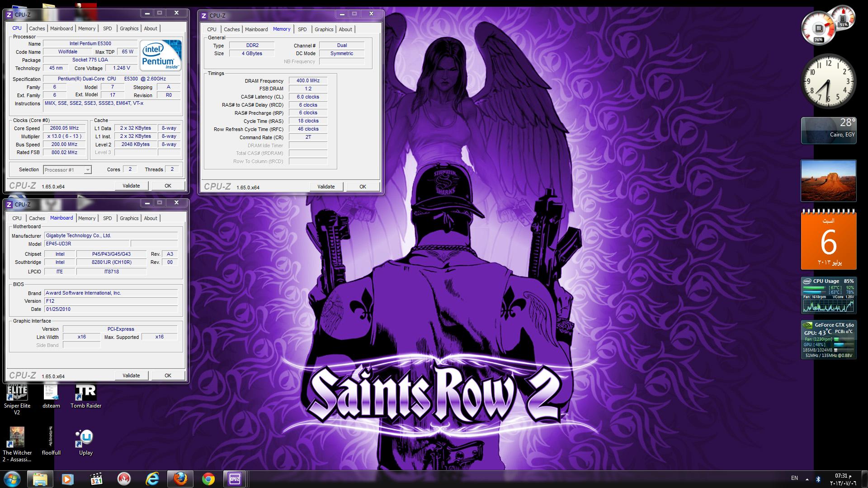The width and height of the screenshot is (868, 488).
Task: Click Validate in the top-left CPU window
Action: click(131, 186)
